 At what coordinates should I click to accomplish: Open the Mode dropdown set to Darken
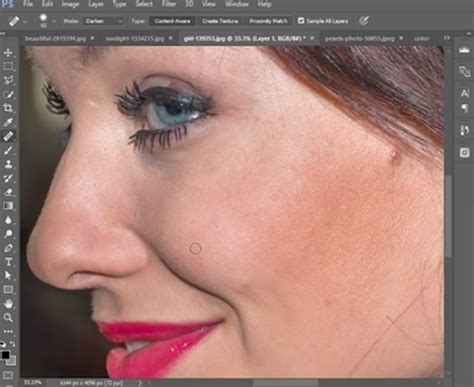(103, 21)
